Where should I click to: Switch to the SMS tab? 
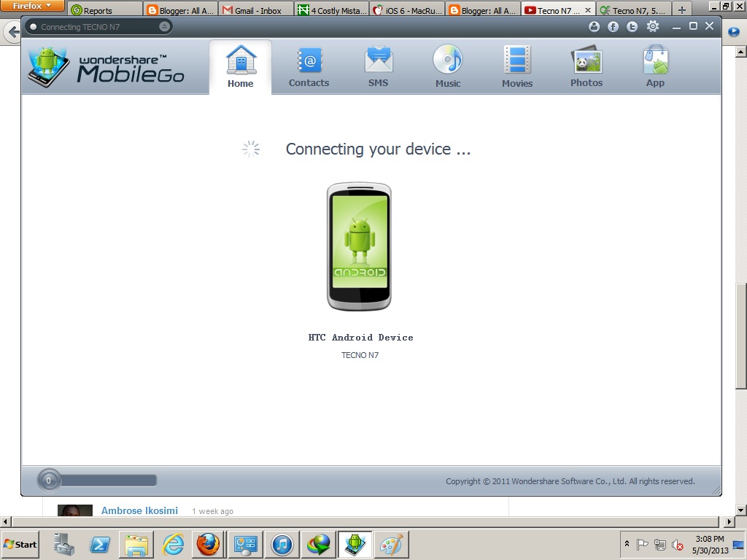tap(379, 67)
